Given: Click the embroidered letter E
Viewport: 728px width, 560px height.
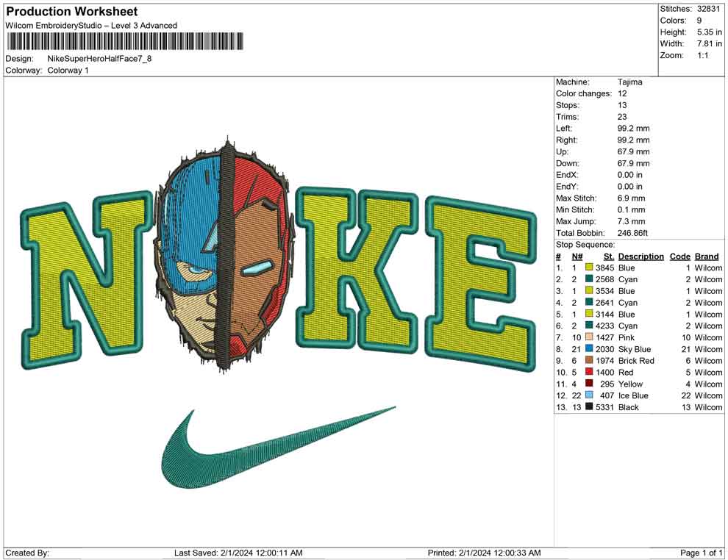Looking at the screenshot, I should (481, 284).
